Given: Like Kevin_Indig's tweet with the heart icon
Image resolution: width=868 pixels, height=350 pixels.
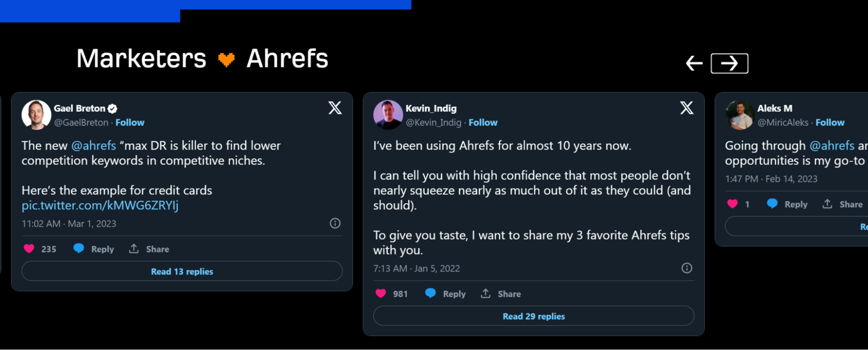Looking at the screenshot, I should (381, 293).
